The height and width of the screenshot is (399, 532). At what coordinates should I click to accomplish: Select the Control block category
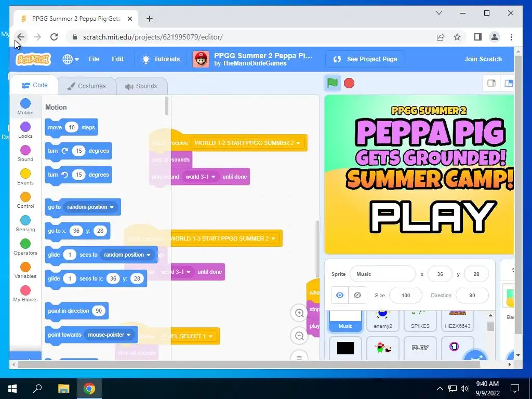tap(25, 200)
